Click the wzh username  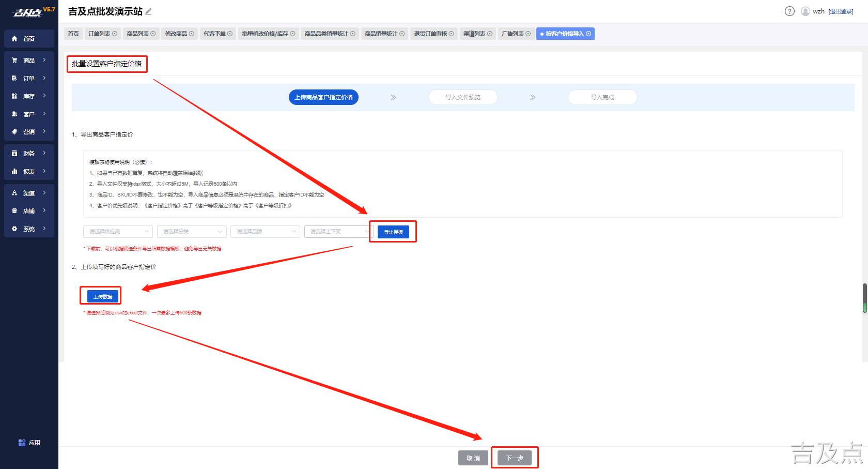818,11
